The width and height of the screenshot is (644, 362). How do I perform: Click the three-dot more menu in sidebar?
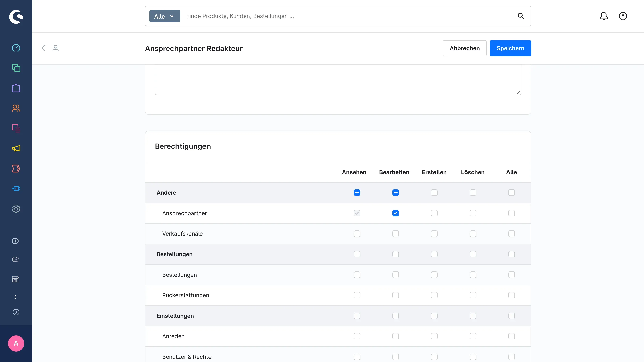(x=15, y=297)
